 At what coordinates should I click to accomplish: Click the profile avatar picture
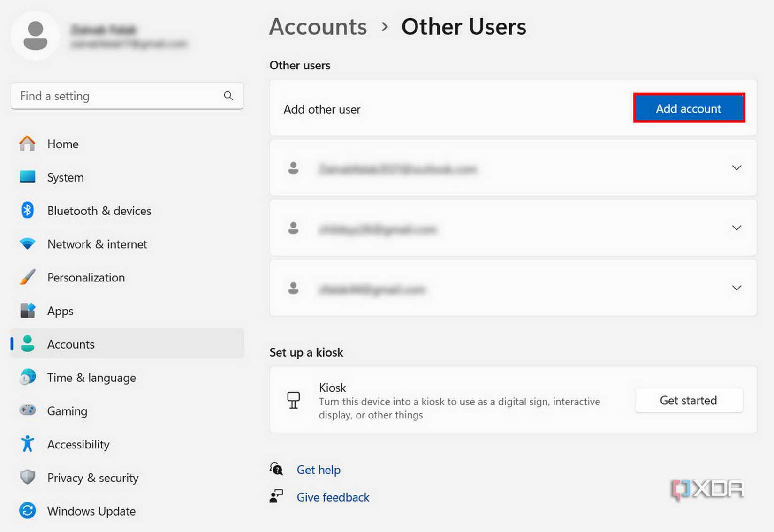(x=36, y=36)
